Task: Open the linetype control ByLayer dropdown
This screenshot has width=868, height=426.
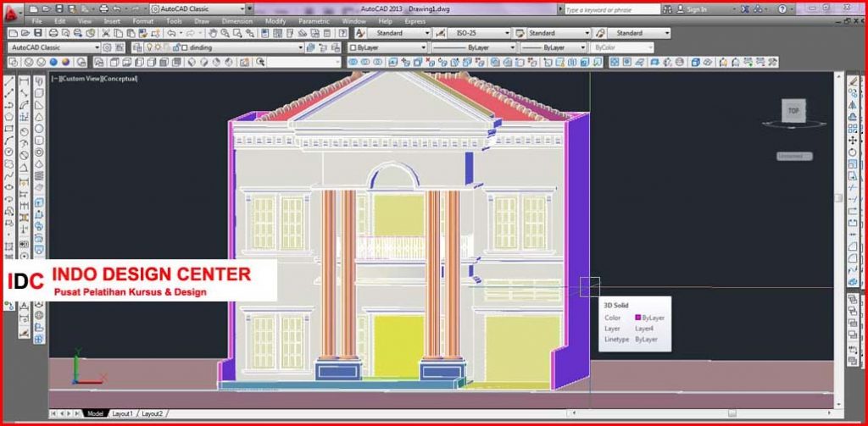Action: tap(474, 47)
